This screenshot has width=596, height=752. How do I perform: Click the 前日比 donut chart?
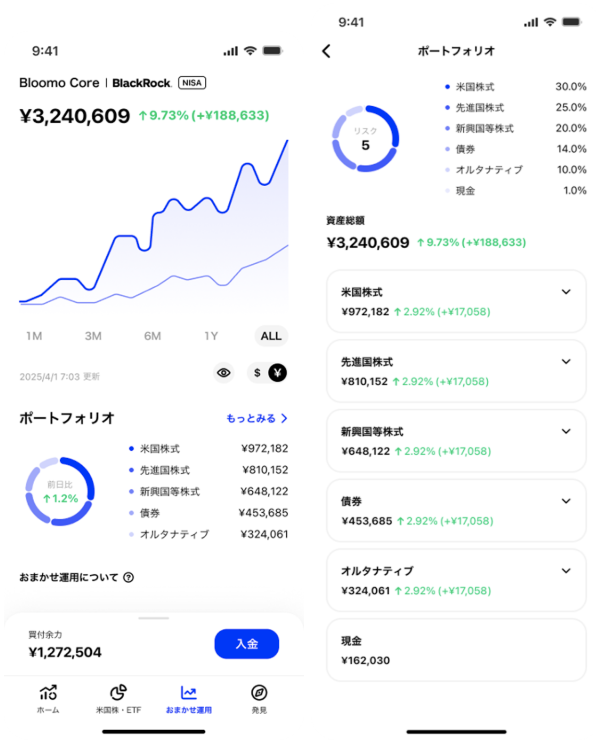[x=60, y=492]
